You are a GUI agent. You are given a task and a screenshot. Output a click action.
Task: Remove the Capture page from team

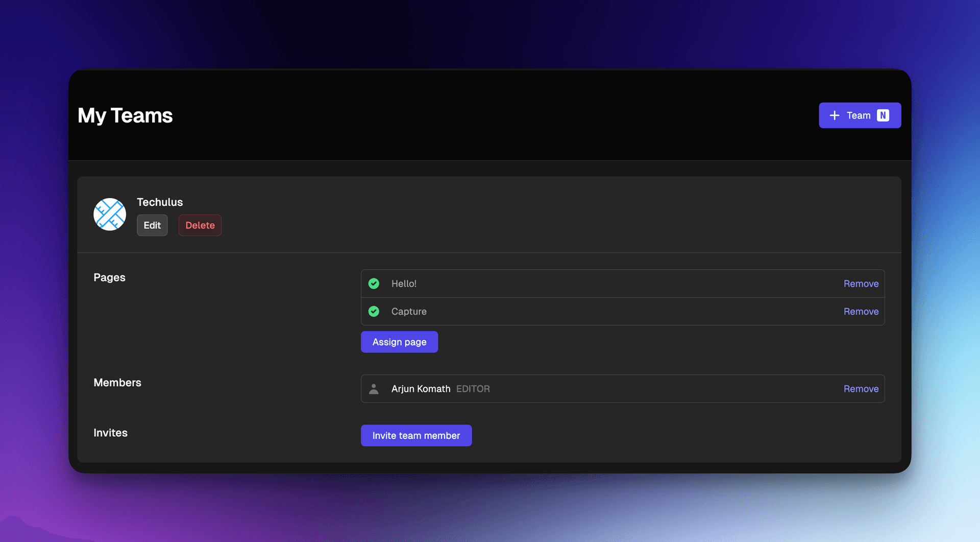(x=861, y=311)
